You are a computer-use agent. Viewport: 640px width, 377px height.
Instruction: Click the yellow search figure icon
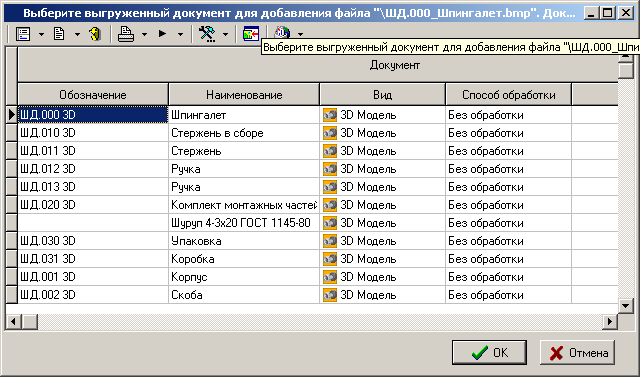[95, 34]
